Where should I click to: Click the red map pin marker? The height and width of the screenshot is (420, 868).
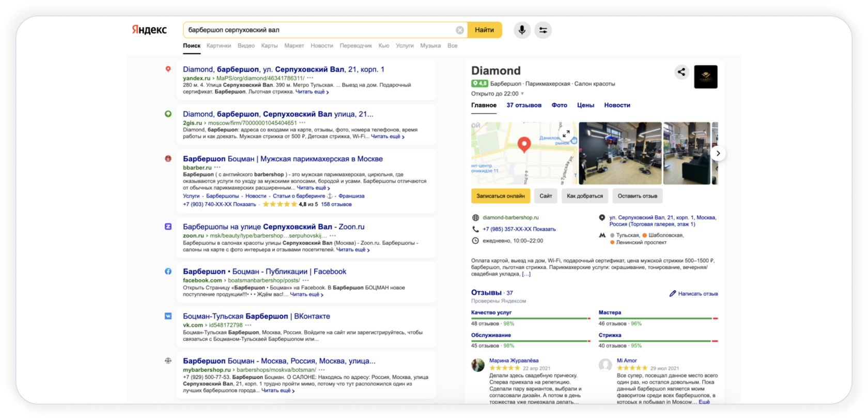point(524,144)
